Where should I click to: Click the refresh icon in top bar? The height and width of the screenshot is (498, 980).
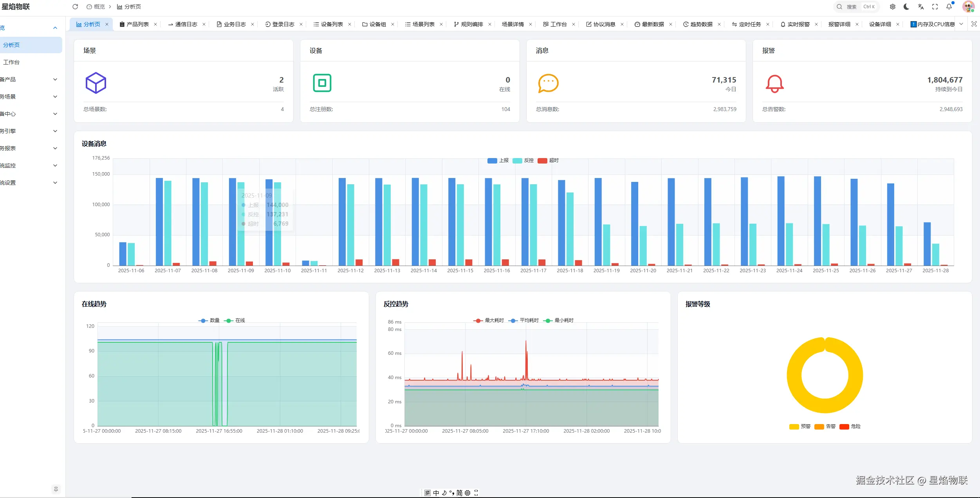pos(75,7)
